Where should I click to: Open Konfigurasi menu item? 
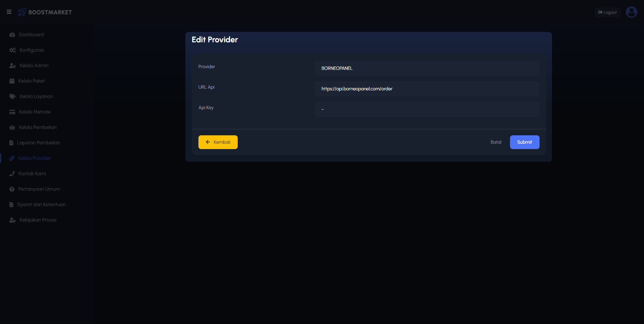coord(32,50)
